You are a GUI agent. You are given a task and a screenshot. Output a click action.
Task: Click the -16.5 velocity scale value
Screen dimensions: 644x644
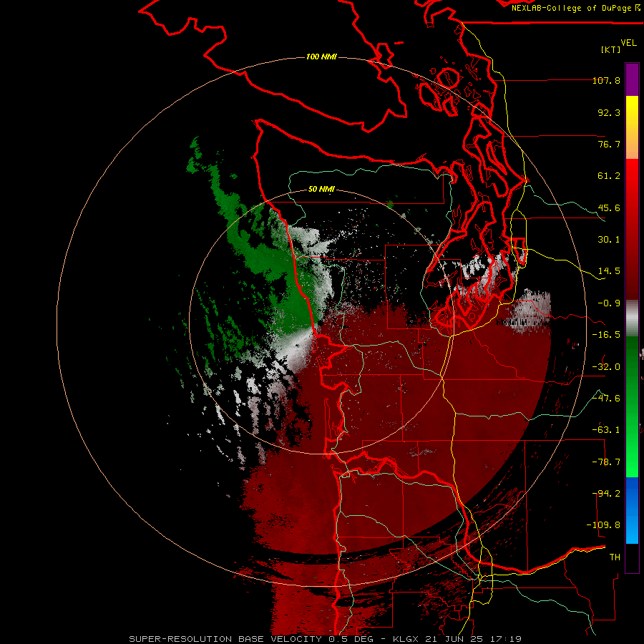(x=606, y=335)
